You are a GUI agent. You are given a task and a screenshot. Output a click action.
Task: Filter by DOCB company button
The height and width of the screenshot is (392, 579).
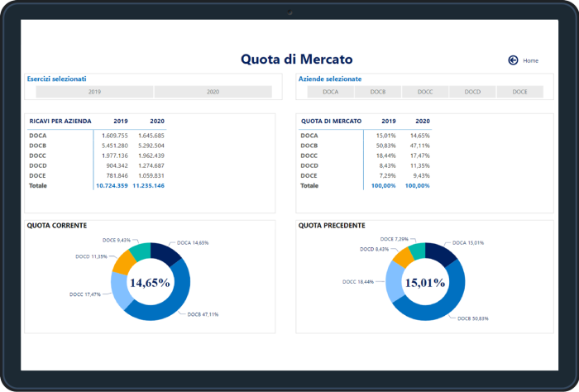pos(377,92)
